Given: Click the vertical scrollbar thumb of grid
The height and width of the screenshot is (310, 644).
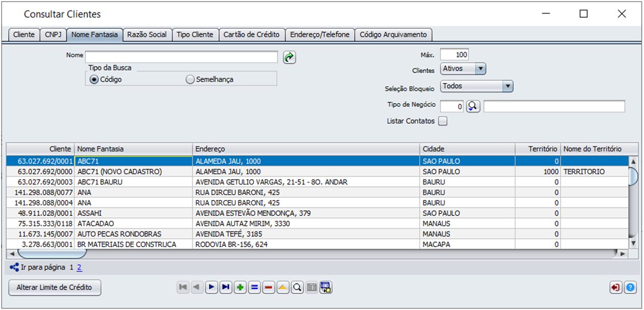Looking at the screenshot, I should pos(633,176).
